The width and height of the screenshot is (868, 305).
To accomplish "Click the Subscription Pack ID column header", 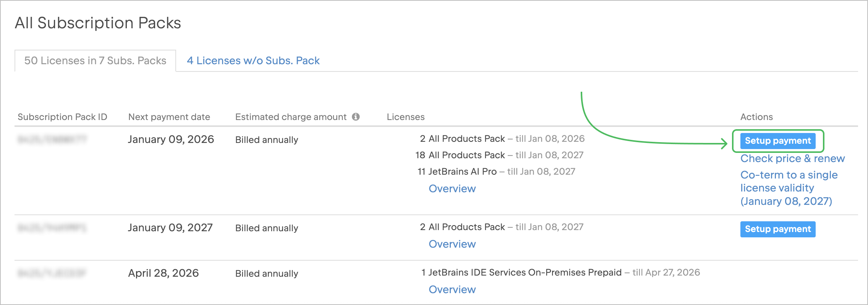I will (62, 117).
